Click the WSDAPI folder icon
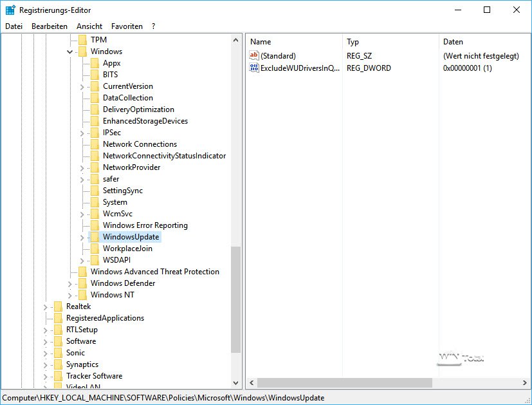 click(x=95, y=260)
